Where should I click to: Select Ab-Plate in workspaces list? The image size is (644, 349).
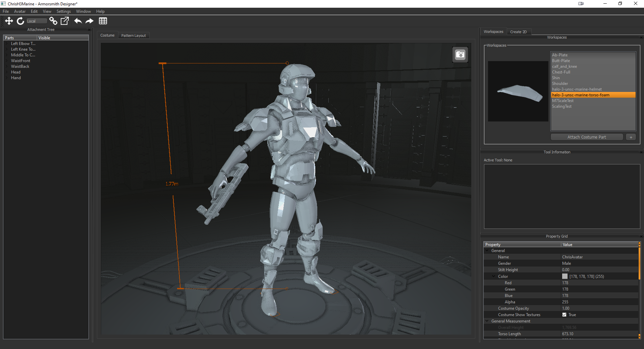(593, 55)
